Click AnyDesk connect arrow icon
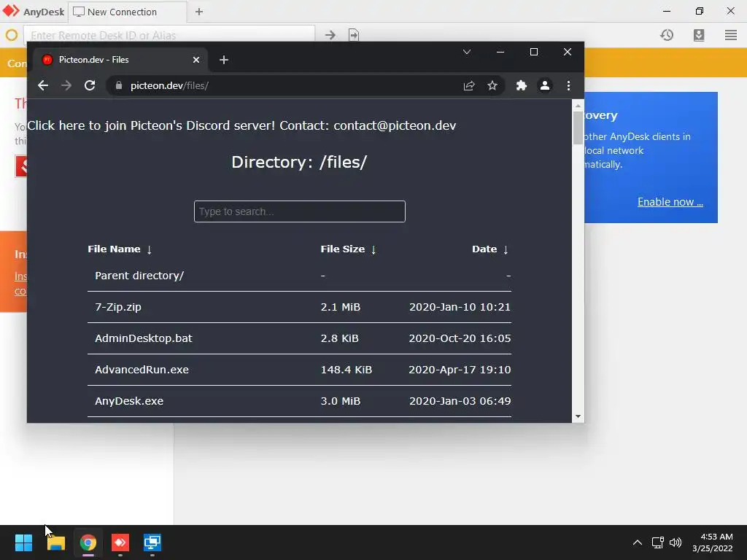Screen dimensions: 747x560 pyautogui.click(x=330, y=35)
